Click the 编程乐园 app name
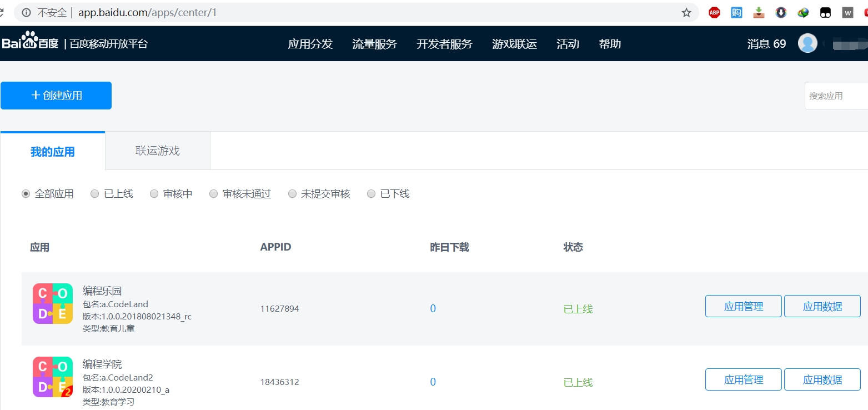Viewport: 868px width, 410px height. coord(102,291)
